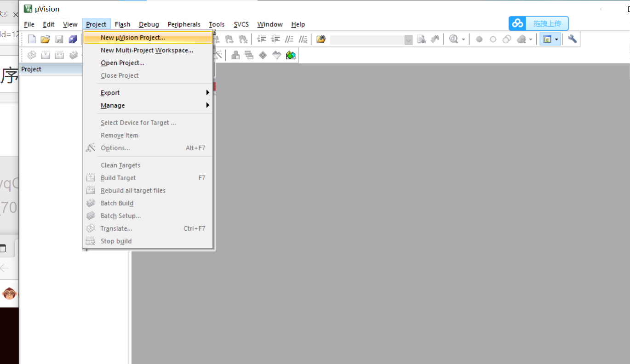The width and height of the screenshot is (630, 364).
Task: Click Build Target F7 menu entry
Action: [x=148, y=178]
